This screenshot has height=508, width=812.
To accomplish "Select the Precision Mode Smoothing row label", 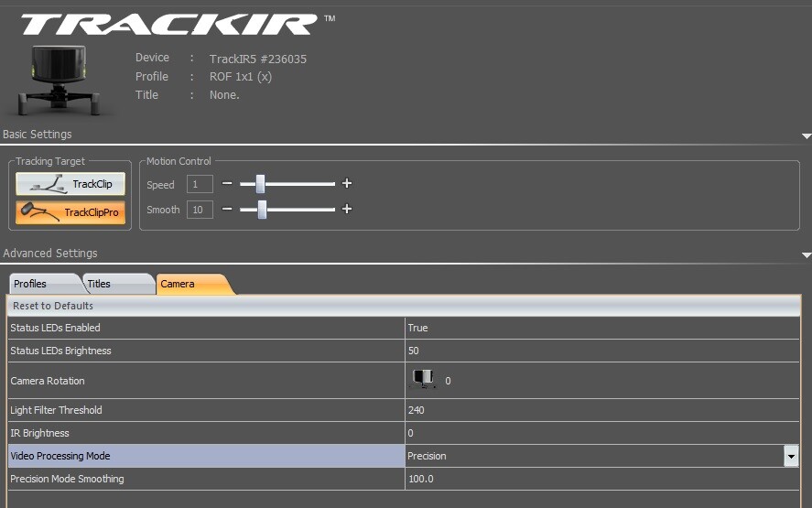I will (67, 479).
